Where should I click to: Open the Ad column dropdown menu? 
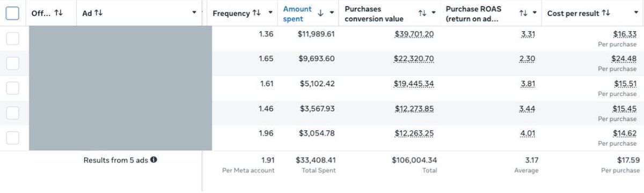194,13
